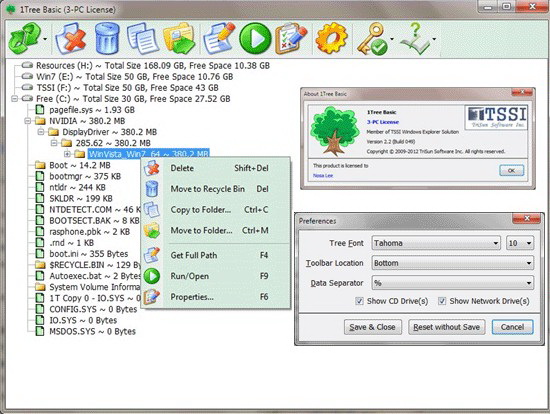550x414 pixels.
Task: Click the $RECYCLE.BIN folder icon
Action: tap(40, 265)
